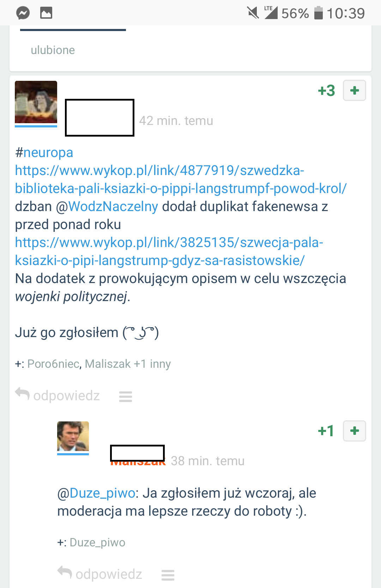The image size is (381, 588).
Task: Upvote the main post with plus button
Action: point(355,90)
